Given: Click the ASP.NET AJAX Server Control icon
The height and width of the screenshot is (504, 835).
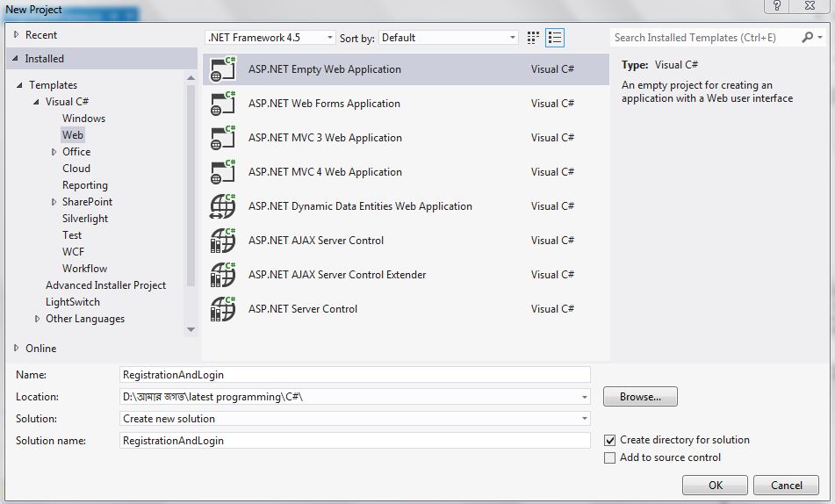Looking at the screenshot, I should coord(223,241).
